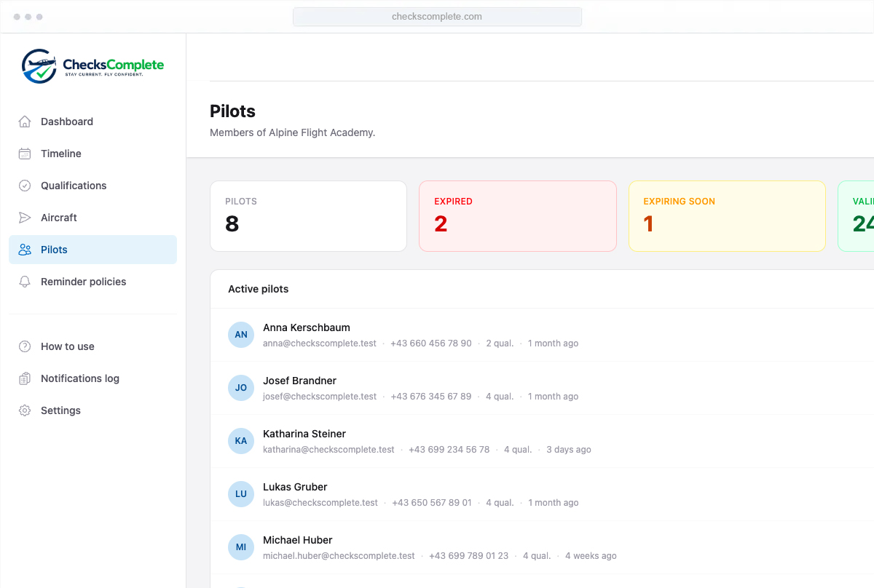
Task: Click the Notifications log clipboard icon
Action: tap(25, 378)
